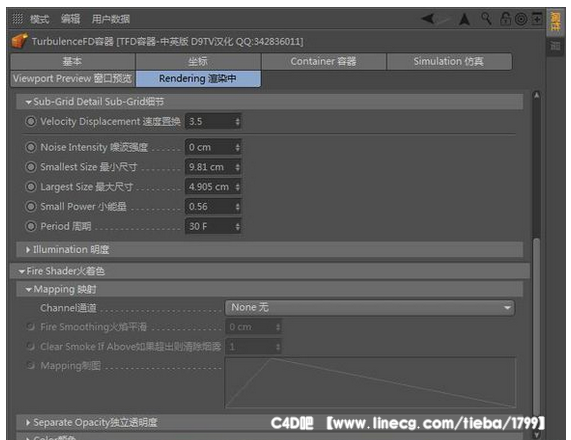Click the back arrow navigation icon
Image resolution: width=571 pixels, height=440 pixels.
click(428, 18)
